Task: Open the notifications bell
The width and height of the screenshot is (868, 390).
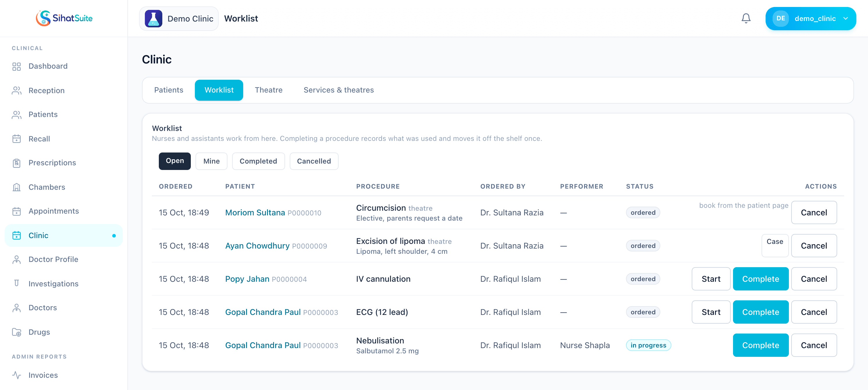Action: [746, 18]
